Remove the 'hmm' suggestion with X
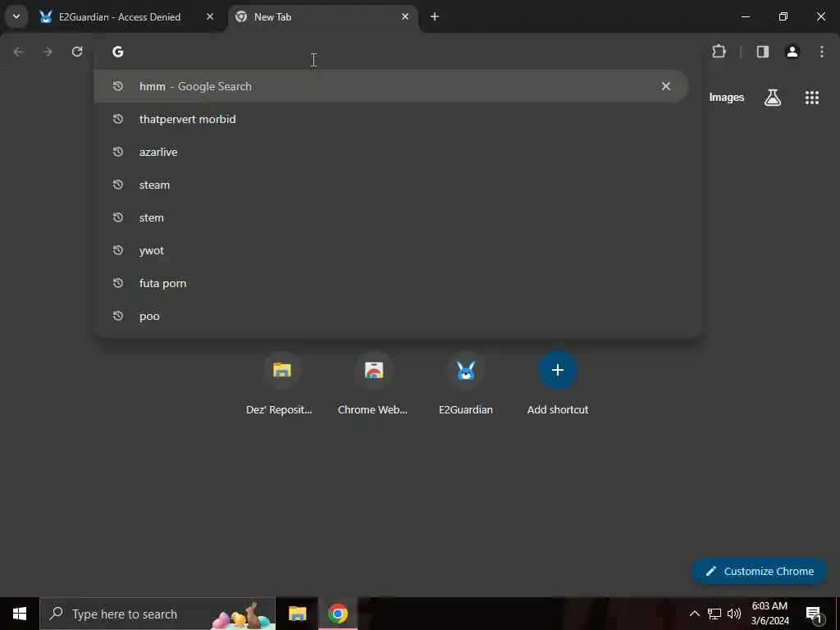840x630 pixels. coord(666,86)
